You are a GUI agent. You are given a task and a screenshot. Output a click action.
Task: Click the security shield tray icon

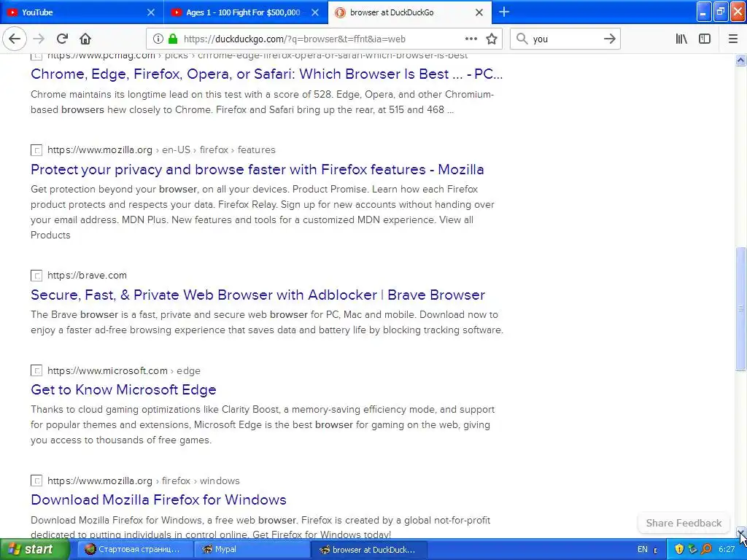[679, 550]
